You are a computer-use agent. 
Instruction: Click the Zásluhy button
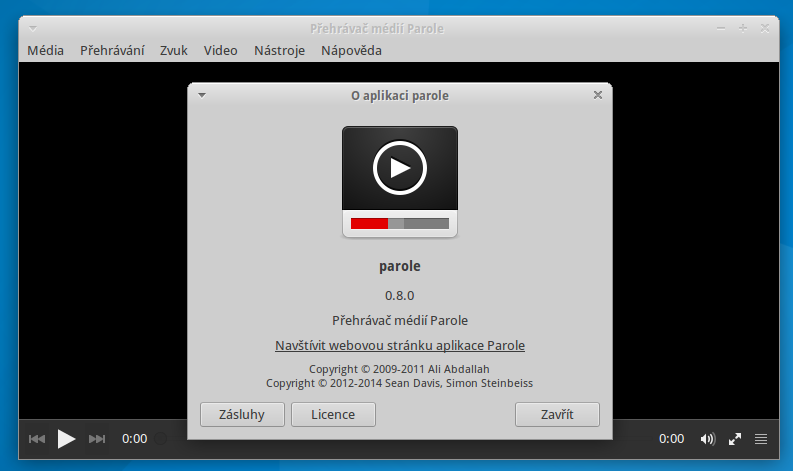[x=242, y=414]
